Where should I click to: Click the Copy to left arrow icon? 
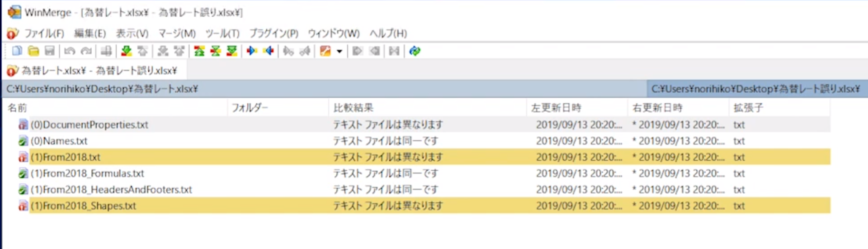269,51
